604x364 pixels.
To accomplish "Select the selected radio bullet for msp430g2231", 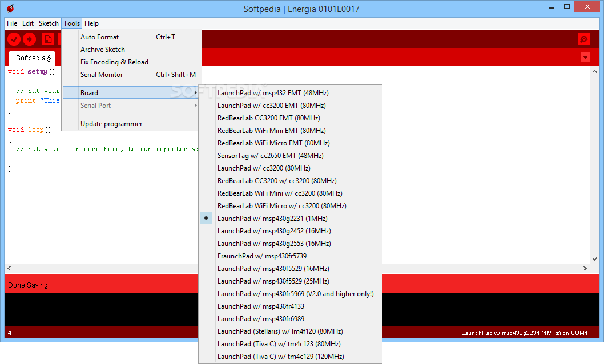I will pyautogui.click(x=206, y=218).
